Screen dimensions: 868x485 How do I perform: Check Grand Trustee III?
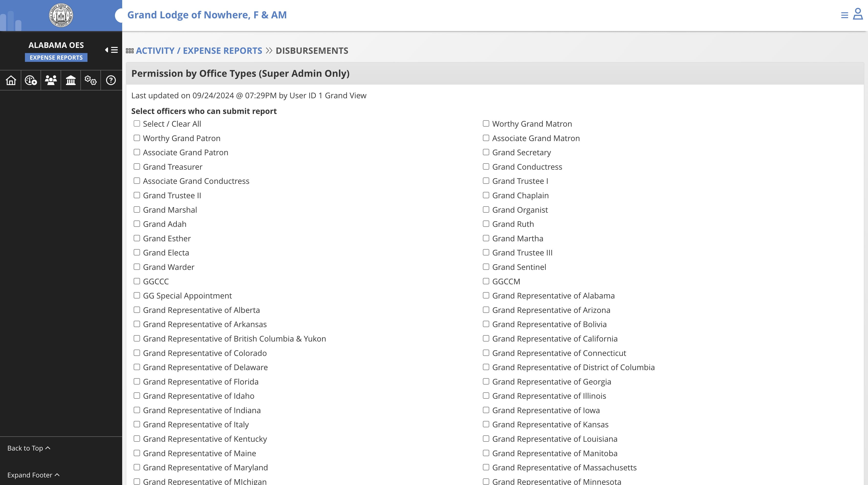[x=486, y=253]
